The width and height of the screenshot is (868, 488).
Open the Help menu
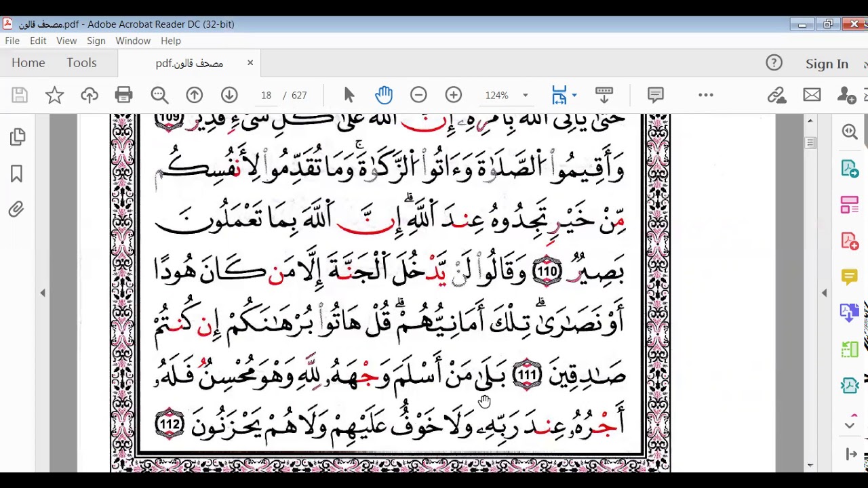click(x=171, y=41)
